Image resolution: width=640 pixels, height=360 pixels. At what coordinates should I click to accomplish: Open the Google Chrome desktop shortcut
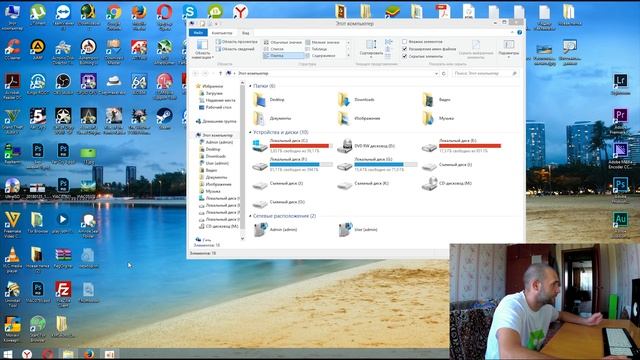click(113, 16)
